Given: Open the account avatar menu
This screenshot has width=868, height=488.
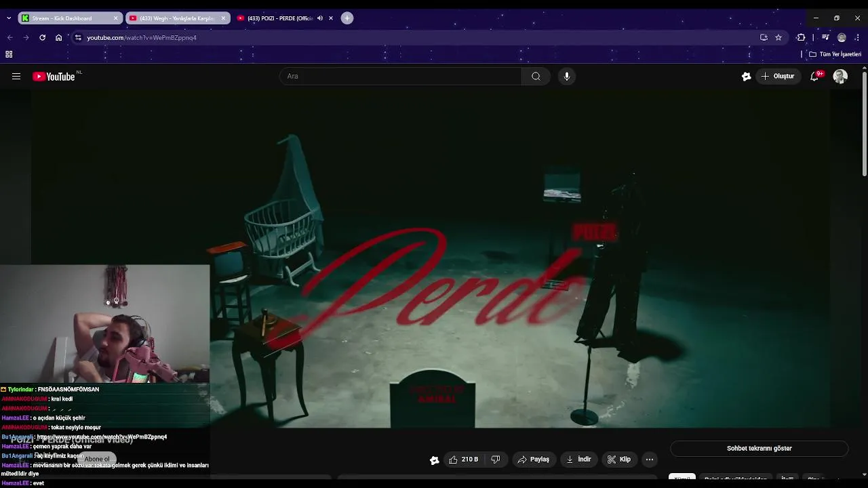Looking at the screenshot, I should click(x=840, y=77).
